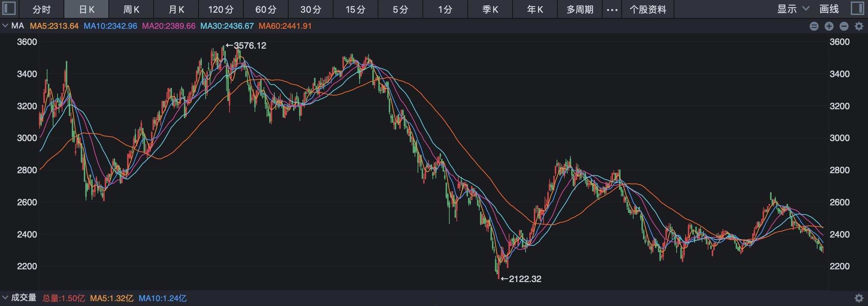Image resolution: width=868 pixels, height=306 pixels.
Task: Toggle the left sidebar panel icon
Action: pyautogui.click(x=9, y=9)
